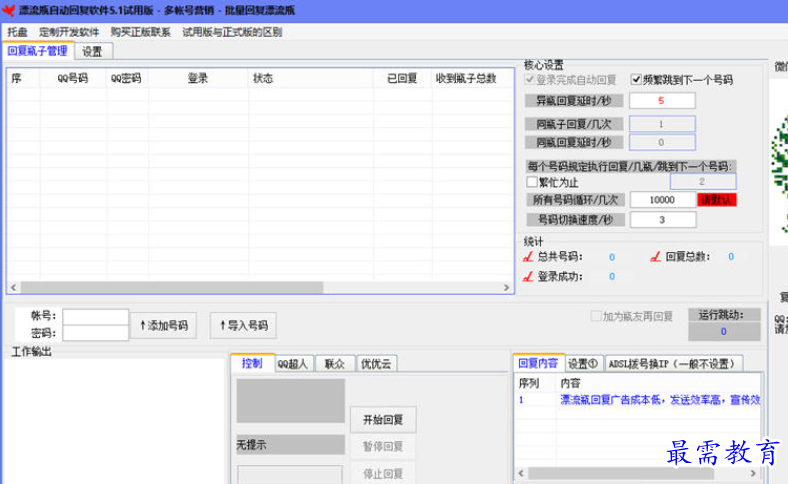Click the 登录 column header

coord(198,78)
